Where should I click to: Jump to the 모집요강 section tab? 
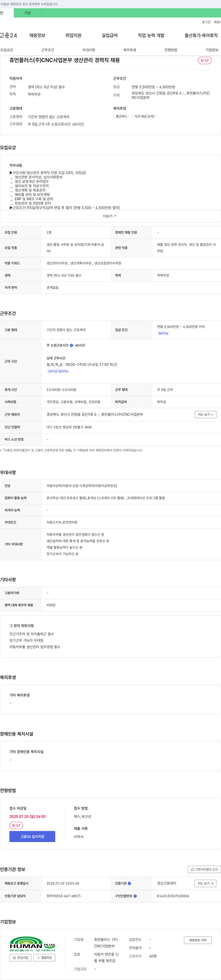6,50
